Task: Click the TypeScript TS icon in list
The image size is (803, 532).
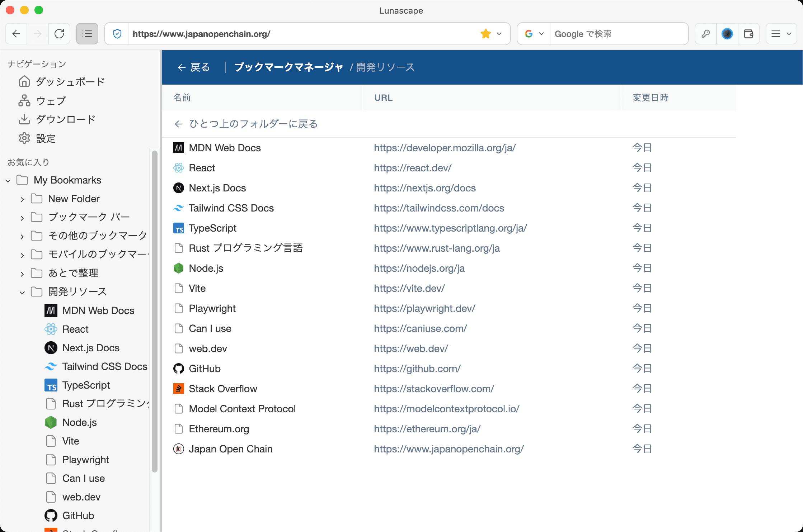Action: [179, 228]
